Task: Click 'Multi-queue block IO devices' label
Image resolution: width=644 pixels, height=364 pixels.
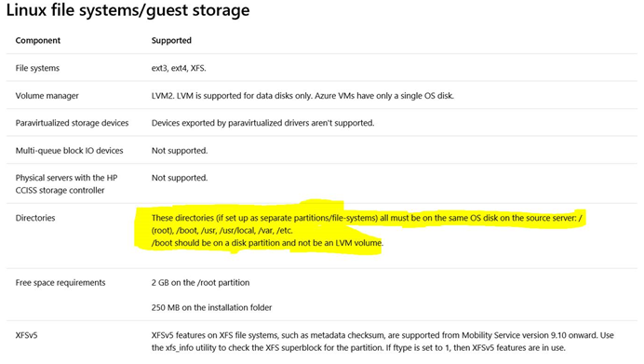Action: pyautogui.click(x=69, y=151)
